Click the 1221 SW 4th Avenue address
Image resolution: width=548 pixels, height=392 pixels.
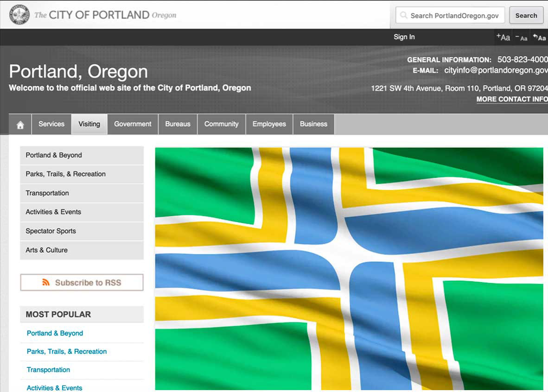(459, 89)
